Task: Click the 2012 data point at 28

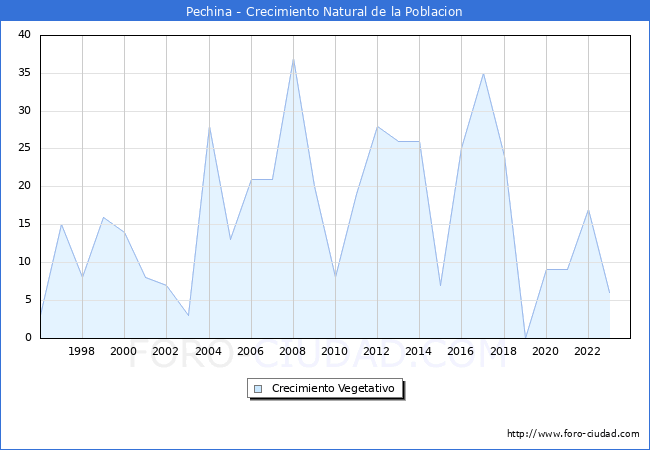Action: pos(377,127)
